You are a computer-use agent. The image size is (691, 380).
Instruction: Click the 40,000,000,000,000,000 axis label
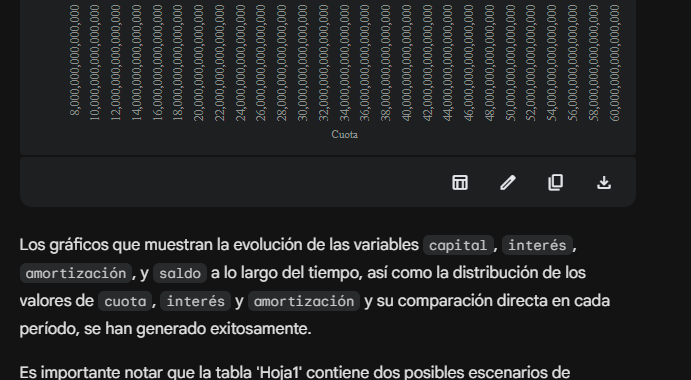point(407,63)
